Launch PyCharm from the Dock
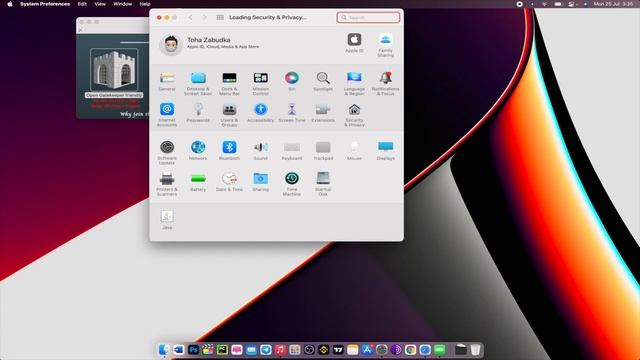This screenshot has width=640, height=360. pyautogui.click(x=222, y=350)
